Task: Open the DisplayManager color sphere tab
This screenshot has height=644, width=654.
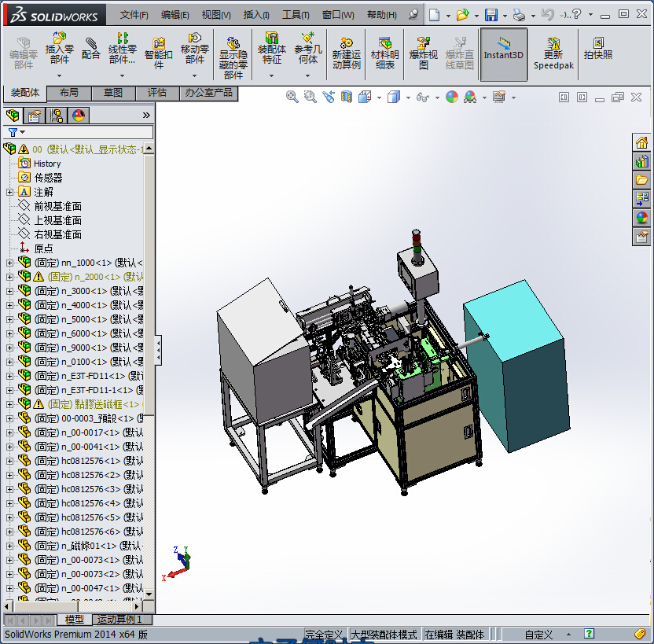Action: pos(79,116)
